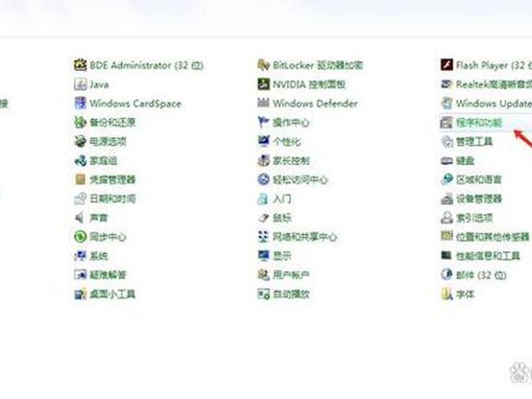Click the 显示 display link
The width and height of the screenshot is (532, 399).
point(282,256)
